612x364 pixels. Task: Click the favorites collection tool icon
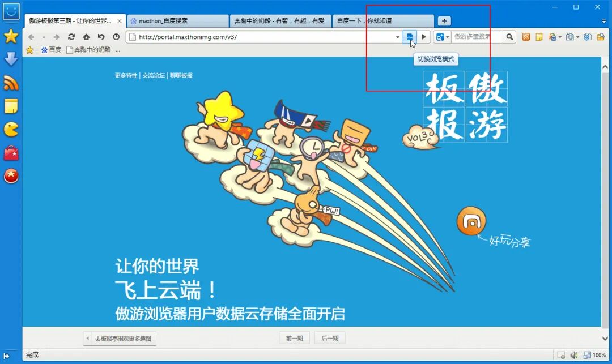click(x=552, y=37)
